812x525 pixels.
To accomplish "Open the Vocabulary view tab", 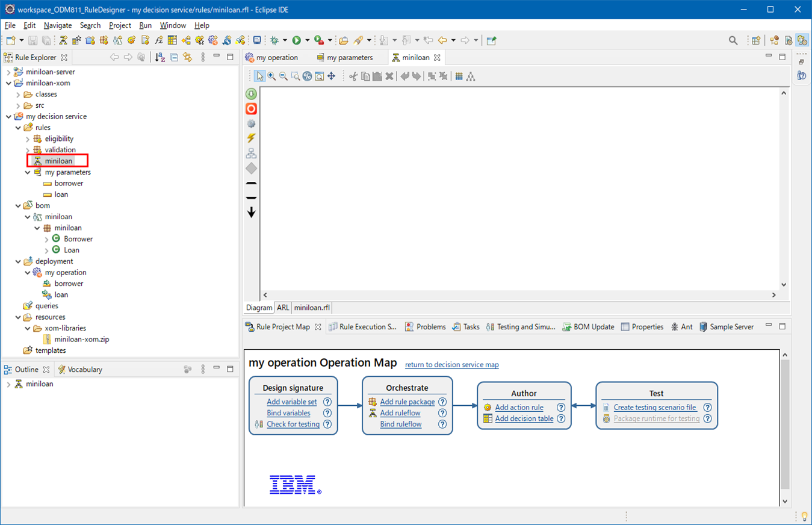I will 79,370.
